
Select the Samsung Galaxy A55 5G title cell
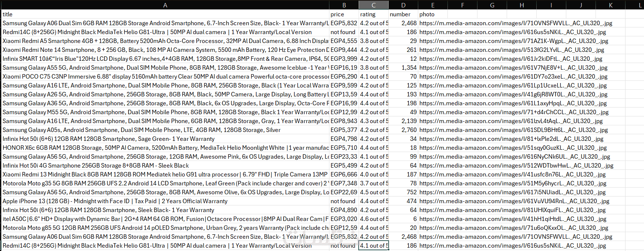click(165, 67)
